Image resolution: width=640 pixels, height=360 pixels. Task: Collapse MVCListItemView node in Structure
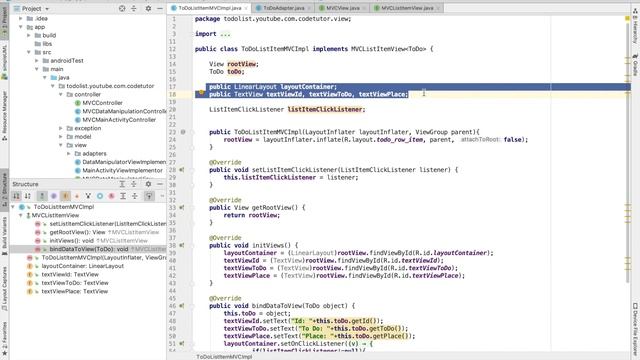(21, 215)
